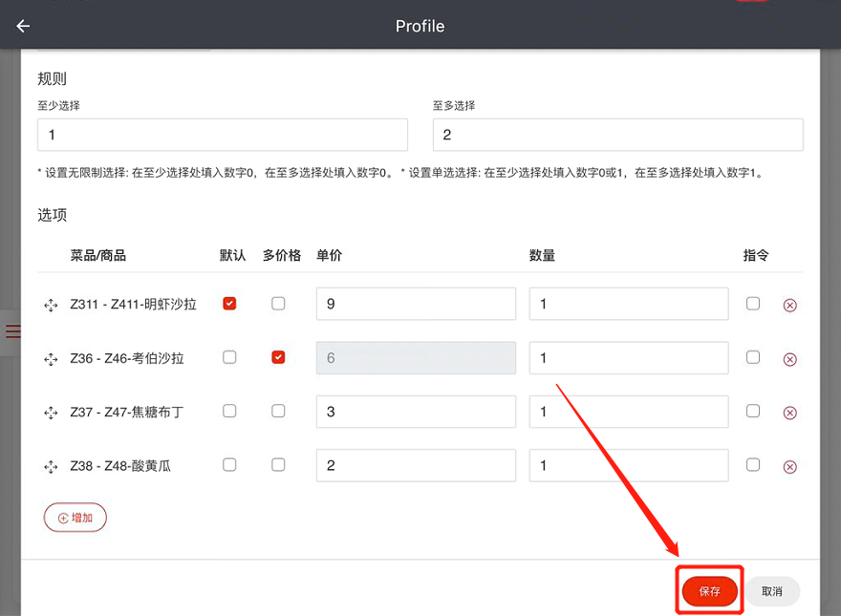Edit quantity for Z38 酸黄瓜
Image resolution: width=841 pixels, height=616 pixels.
click(629, 465)
